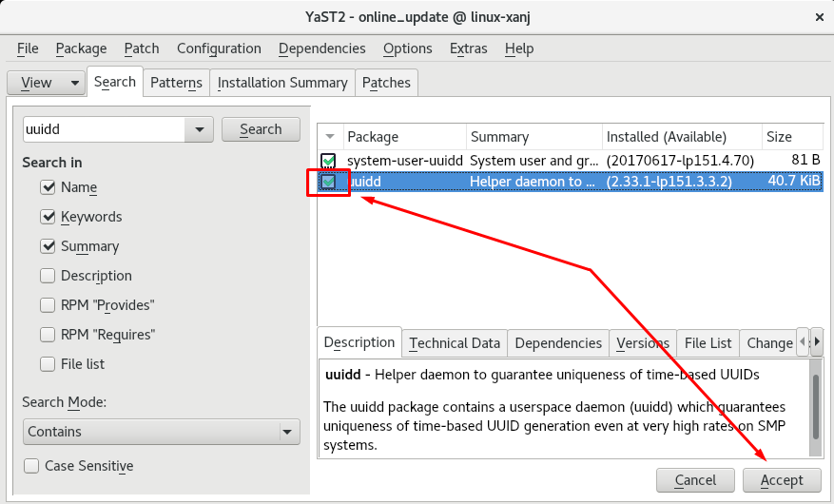834x504 pixels.
Task: Open the Package menu
Action: click(x=81, y=48)
